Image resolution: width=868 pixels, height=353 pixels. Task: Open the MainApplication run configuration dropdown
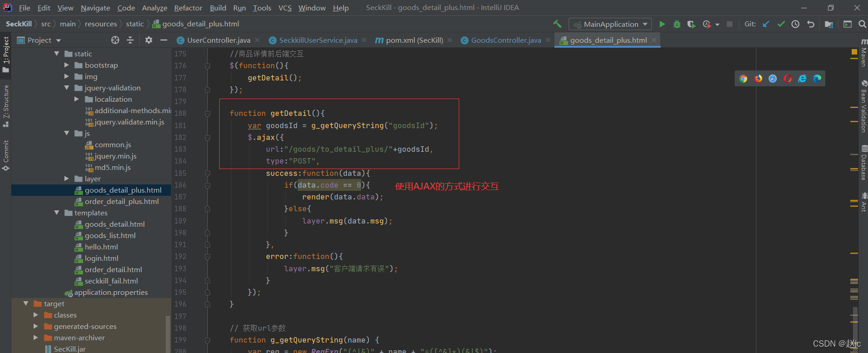[610, 24]
